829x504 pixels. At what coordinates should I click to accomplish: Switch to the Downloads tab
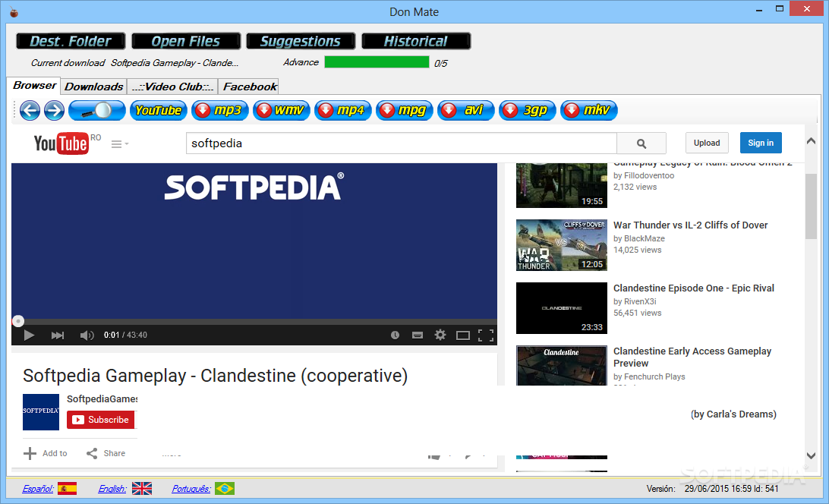tap(93, 87)
